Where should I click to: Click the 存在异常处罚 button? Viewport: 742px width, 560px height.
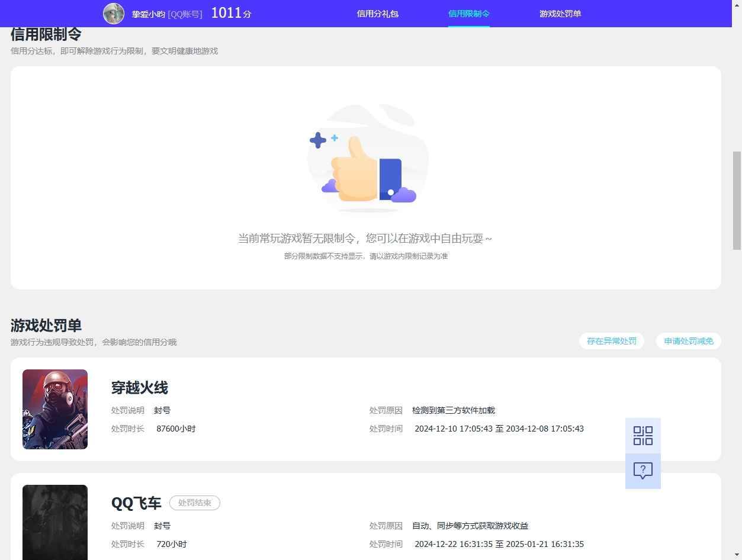[x=611, y=341]
